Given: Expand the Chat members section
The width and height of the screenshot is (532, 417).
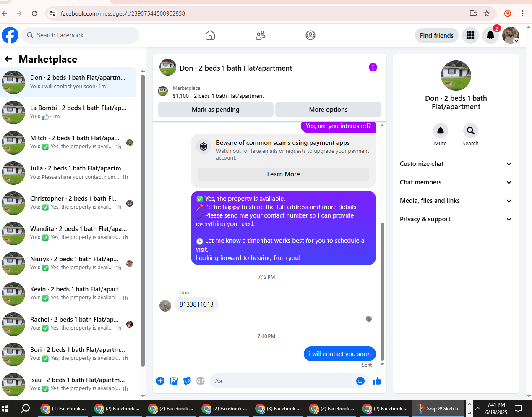Looking at the screenshot, I should click(456, 182).
